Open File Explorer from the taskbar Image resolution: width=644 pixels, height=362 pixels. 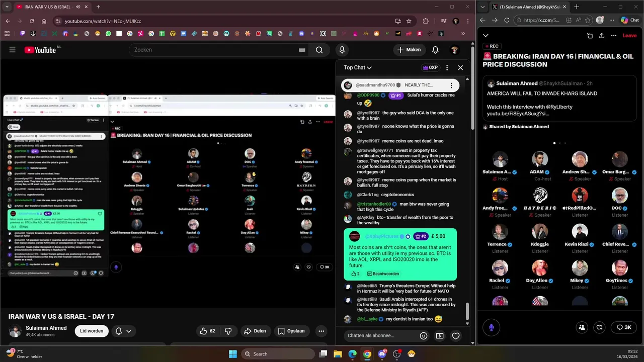[x=338, y=354]
